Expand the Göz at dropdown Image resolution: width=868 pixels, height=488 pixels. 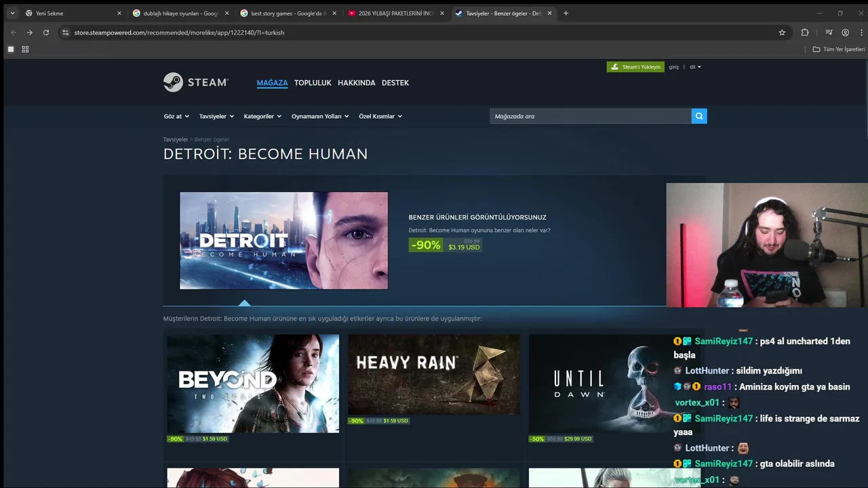[176, 116]
